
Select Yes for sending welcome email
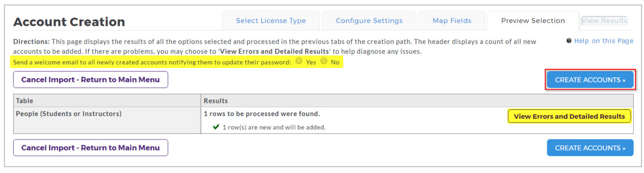[x=299, y=61]
